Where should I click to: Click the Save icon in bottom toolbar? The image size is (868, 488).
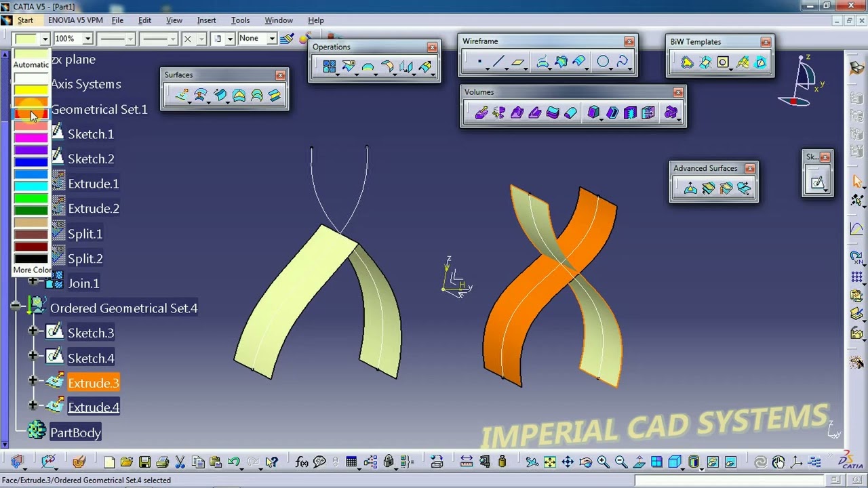pos(144,462)
